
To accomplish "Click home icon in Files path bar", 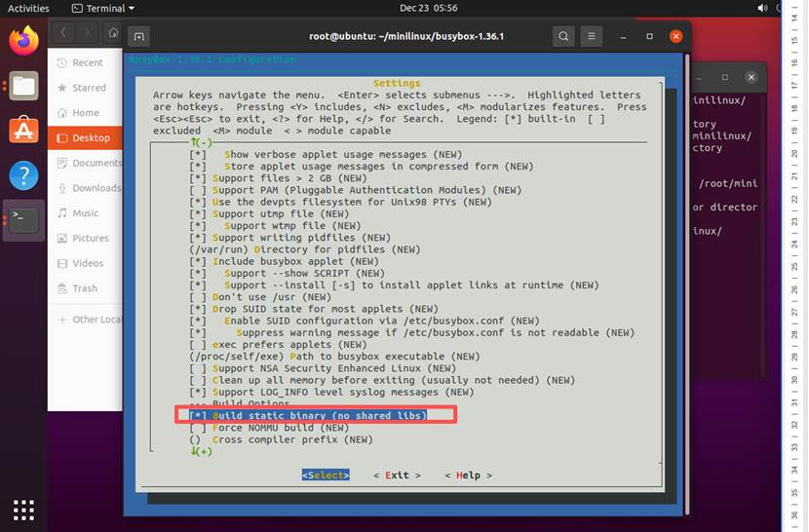I will [113, 33].
